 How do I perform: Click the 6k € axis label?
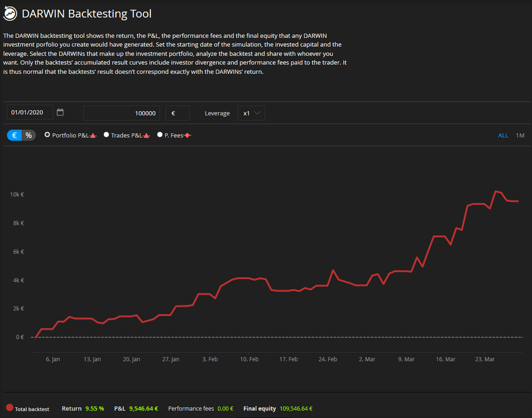point(18,251)
